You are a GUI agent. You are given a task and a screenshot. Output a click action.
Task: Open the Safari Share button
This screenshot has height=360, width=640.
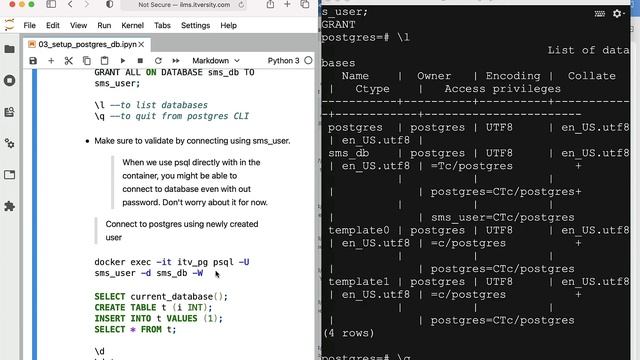pyautogui.click(x=270, y=4)
